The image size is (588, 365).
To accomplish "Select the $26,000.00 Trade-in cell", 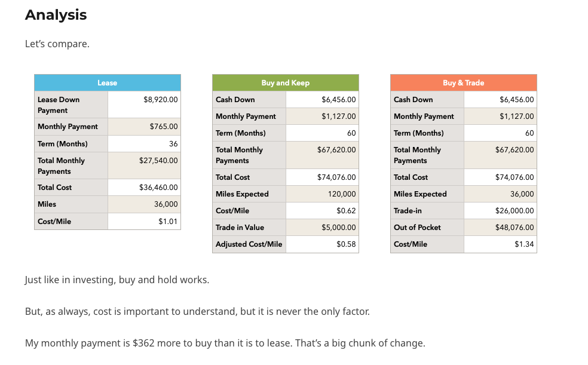I will pos(514,211).
